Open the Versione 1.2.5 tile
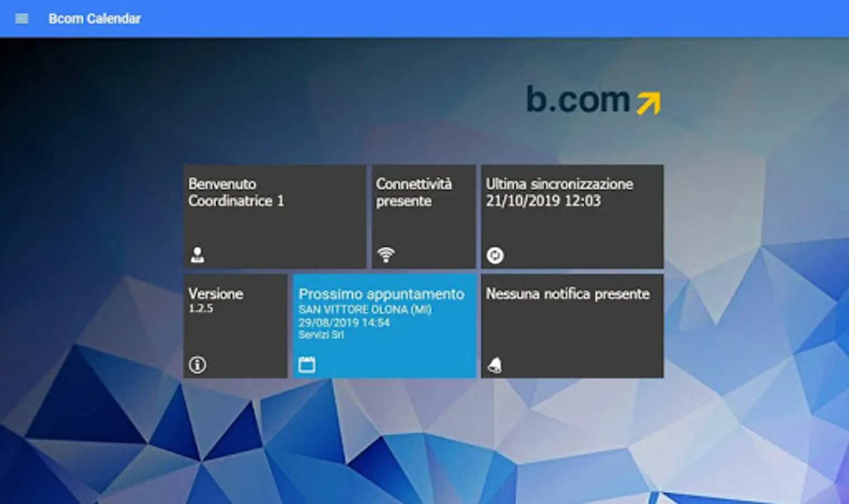The width and height of the screenshot is (849, 504). click(x=235, y=326)
